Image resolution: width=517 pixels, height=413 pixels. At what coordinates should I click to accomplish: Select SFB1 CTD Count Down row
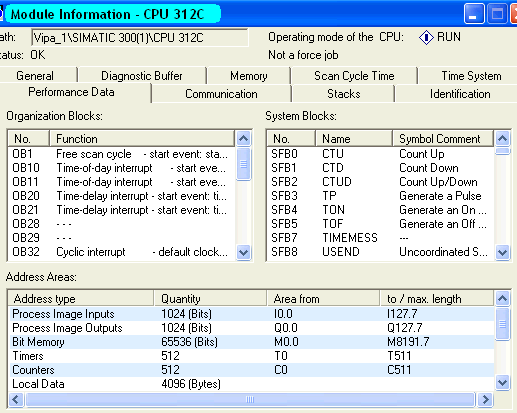(x=380, y=168)
